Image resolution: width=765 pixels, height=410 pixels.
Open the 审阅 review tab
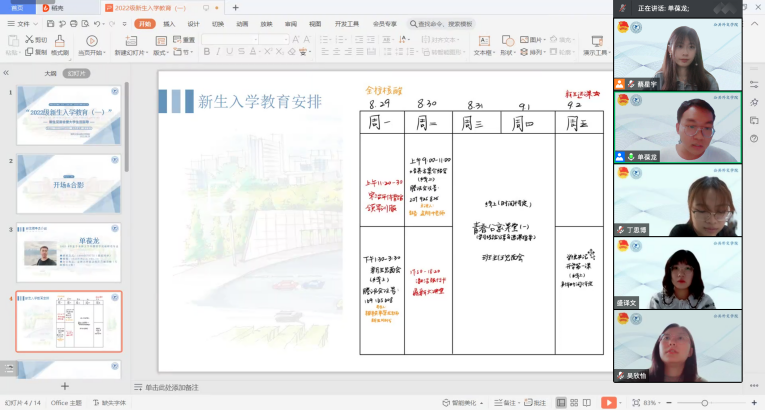pyautogui.click(x=290, y=23)
